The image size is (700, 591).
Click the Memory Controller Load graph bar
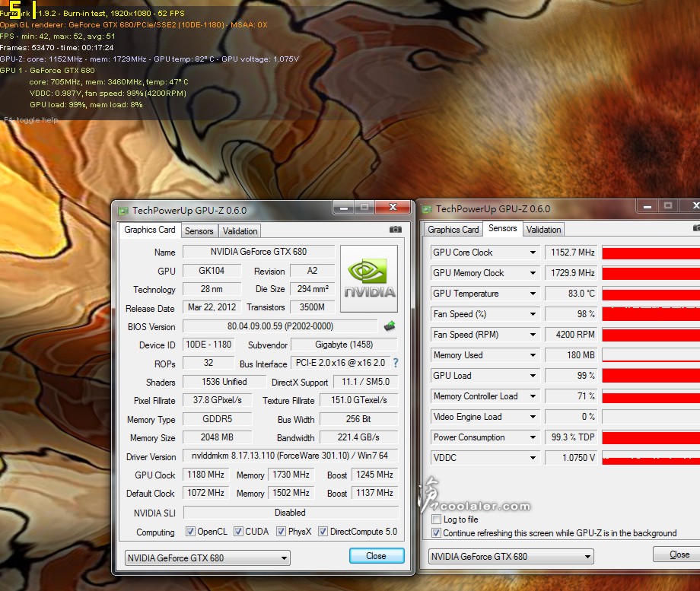coord(651,397)
